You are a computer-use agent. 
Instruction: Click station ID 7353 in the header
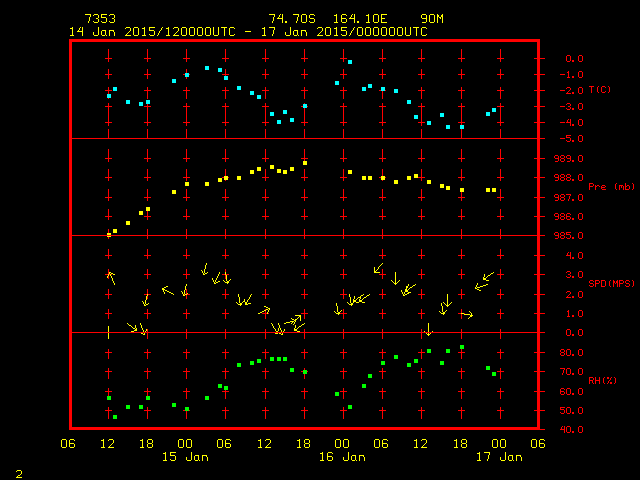coord(98,19)
